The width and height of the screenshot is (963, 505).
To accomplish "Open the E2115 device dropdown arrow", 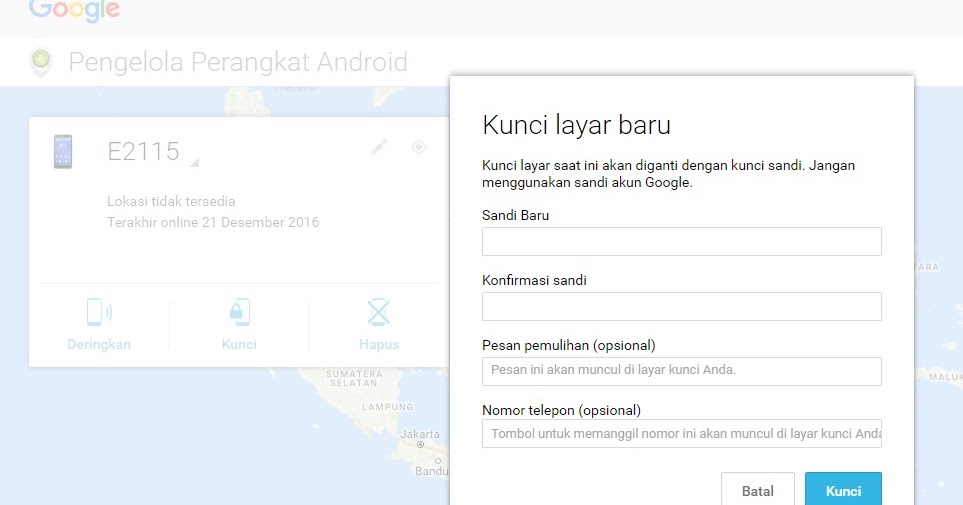I will coord(194,162).
